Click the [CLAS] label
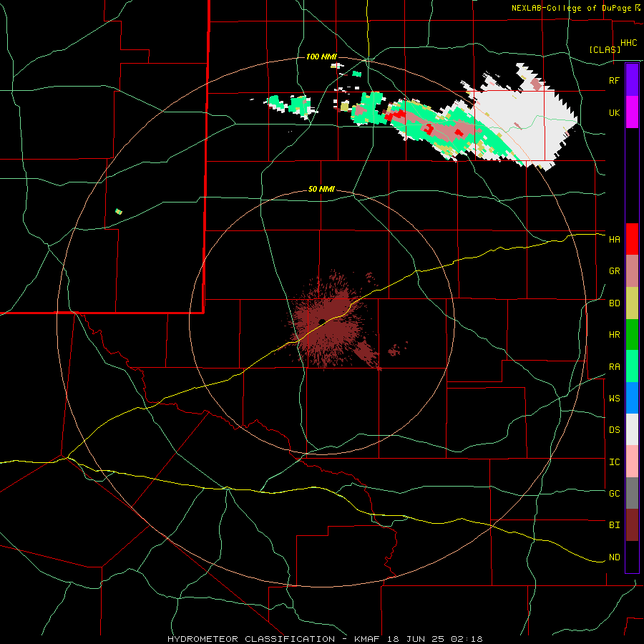The width and height of the screenshot is (644, 644). point(605,49)
